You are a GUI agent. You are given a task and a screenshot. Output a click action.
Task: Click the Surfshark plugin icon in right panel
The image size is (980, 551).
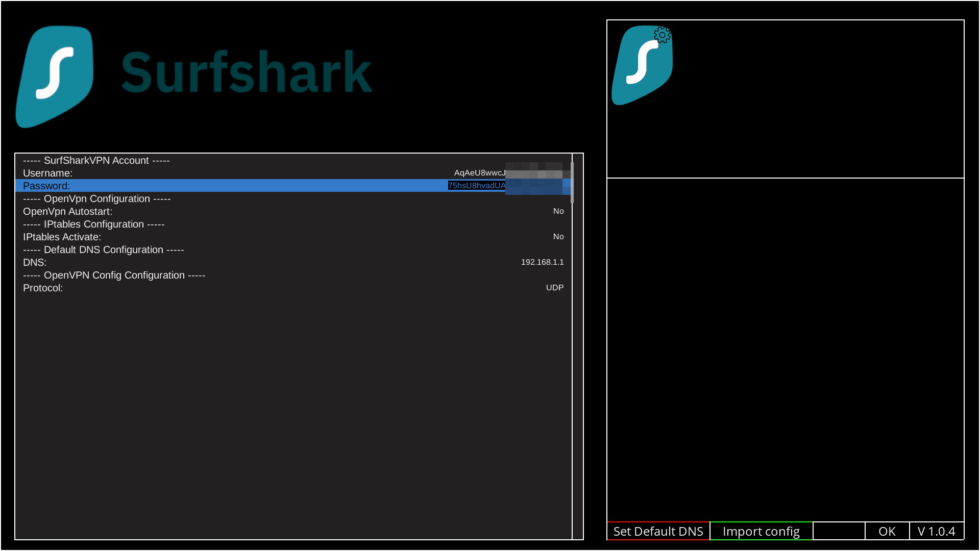pos(641,66)
